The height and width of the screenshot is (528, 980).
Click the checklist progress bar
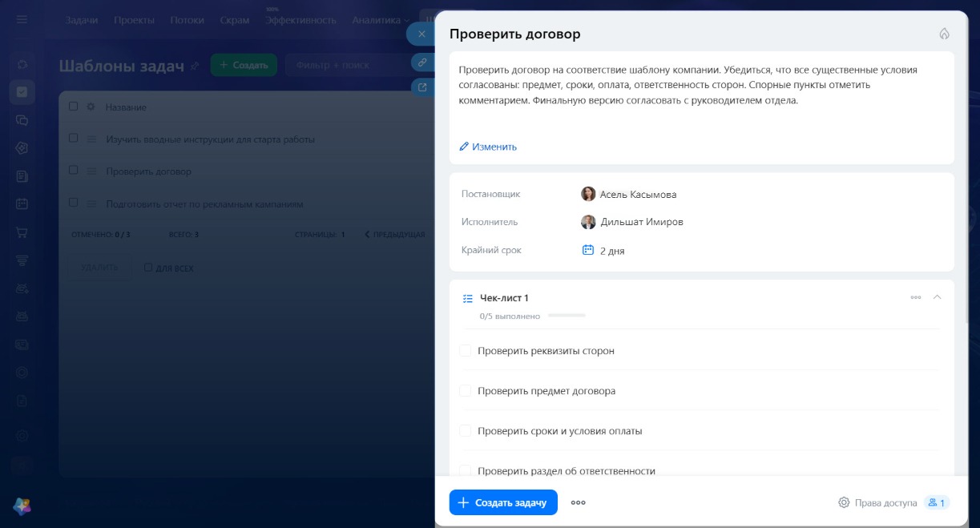567,316
